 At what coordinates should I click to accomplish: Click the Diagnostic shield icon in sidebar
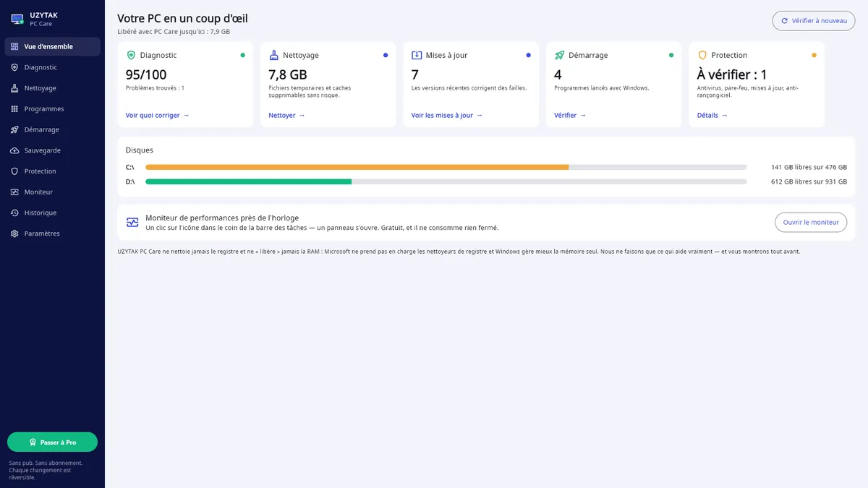[x=14, y=67]
